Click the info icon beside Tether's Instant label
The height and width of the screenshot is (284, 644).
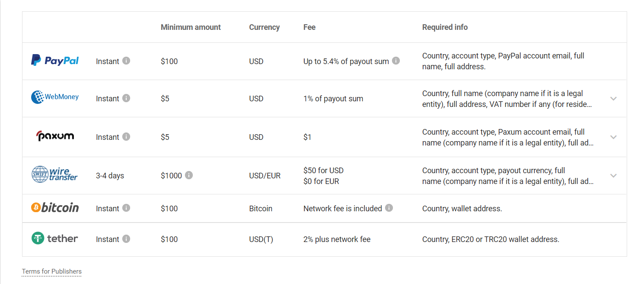click(x=126, y=239)
